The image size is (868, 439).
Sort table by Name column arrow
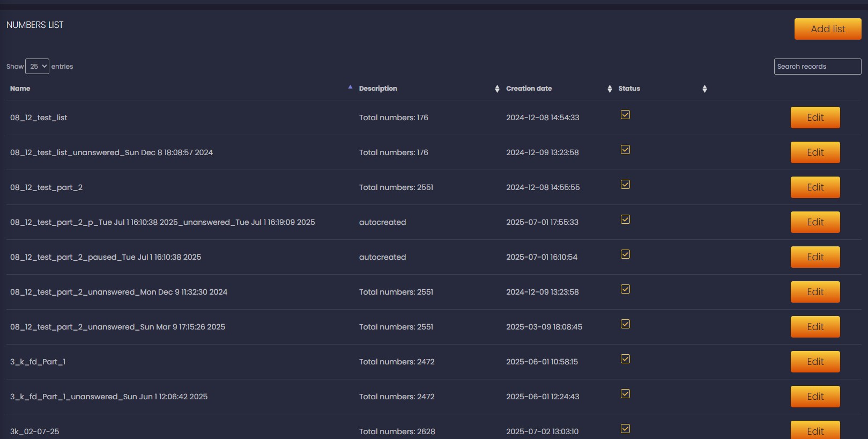pos(350,87)
